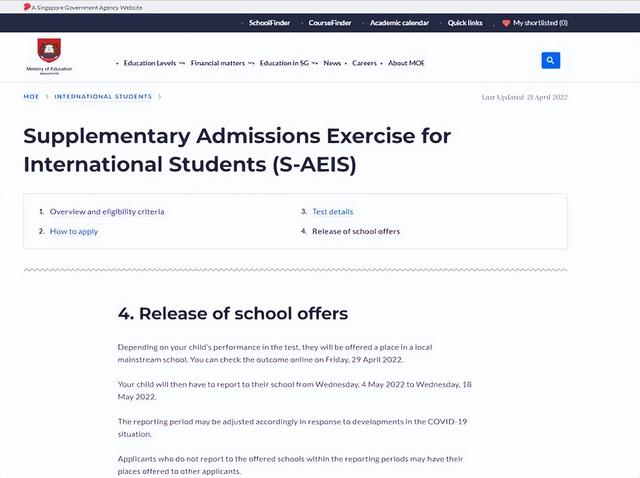Screen dimensions: 640x478
Task: Open the News menu item
Action: coord(332,63)
